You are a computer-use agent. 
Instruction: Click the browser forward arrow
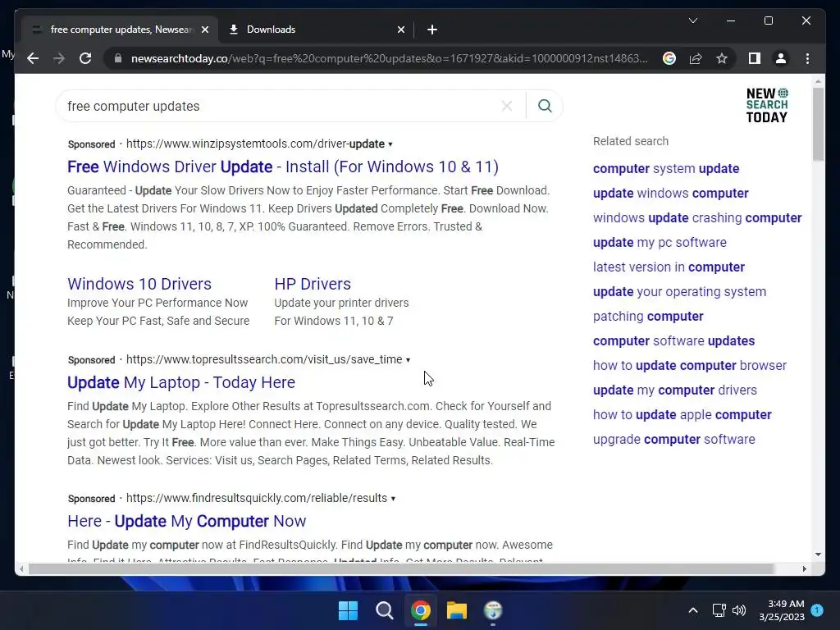[x=59, y=58]
